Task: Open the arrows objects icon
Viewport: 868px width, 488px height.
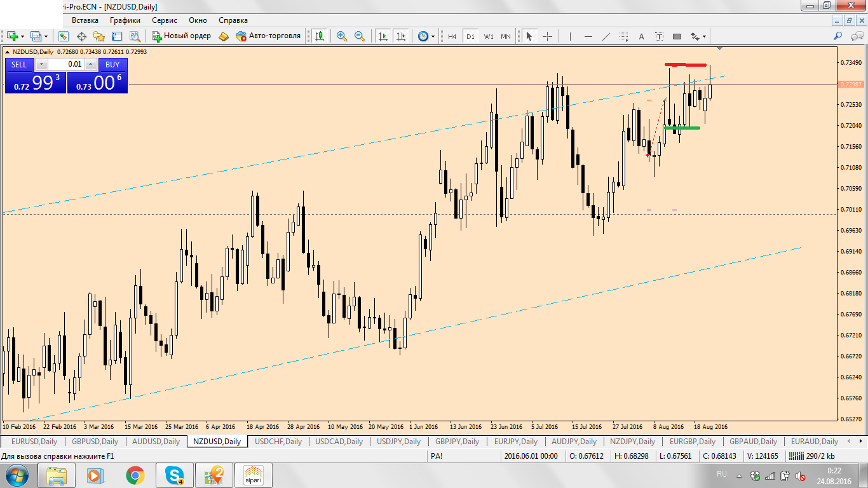Action: point(695,36)
